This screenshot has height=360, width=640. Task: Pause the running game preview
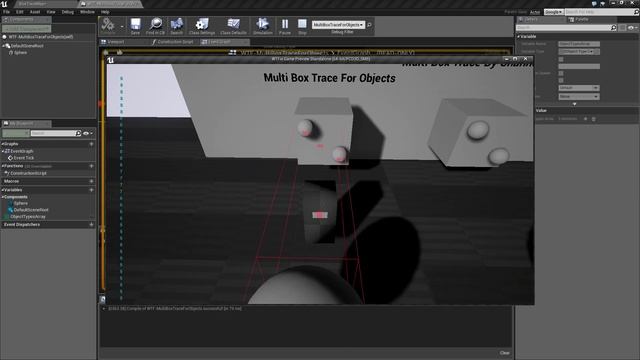tap(285, 25)
